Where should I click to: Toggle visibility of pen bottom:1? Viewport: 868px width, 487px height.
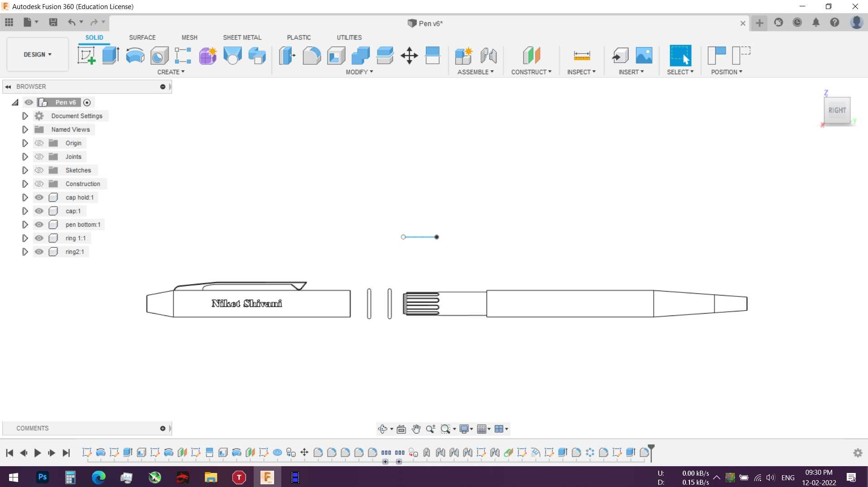39,224
